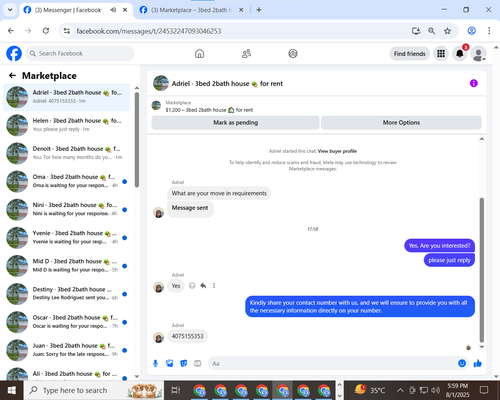
Task: Click the conversation list scrollbar
Action: (137, 140)
